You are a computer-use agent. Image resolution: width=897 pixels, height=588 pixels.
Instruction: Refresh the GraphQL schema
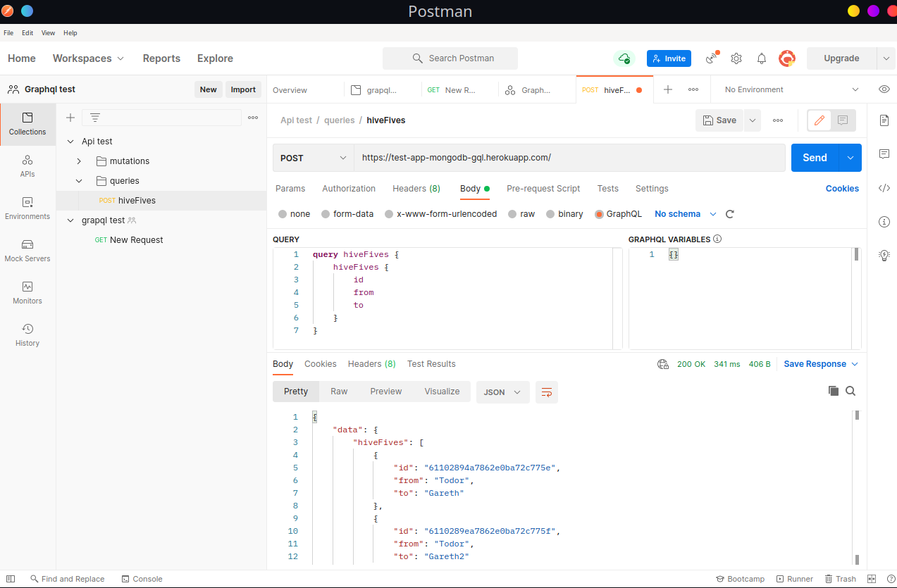[x=730, y=214]
